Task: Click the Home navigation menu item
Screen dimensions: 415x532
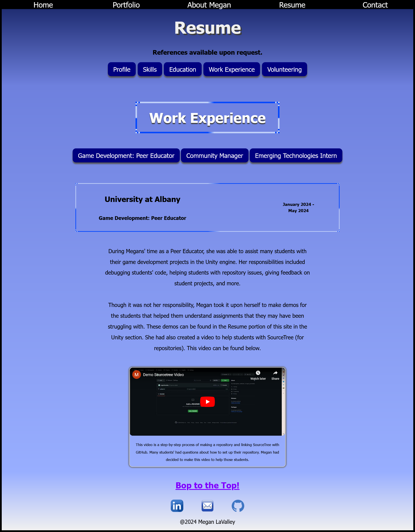Action: pos(43,5)
